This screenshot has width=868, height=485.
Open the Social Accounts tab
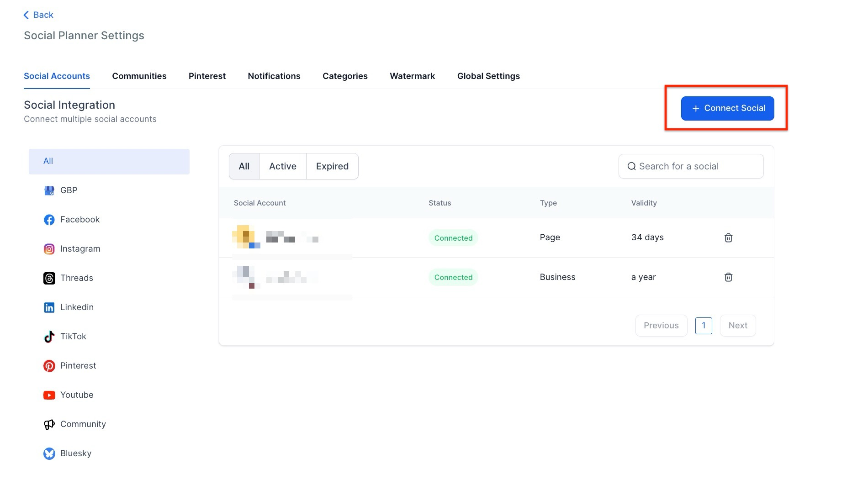point(57,76)
